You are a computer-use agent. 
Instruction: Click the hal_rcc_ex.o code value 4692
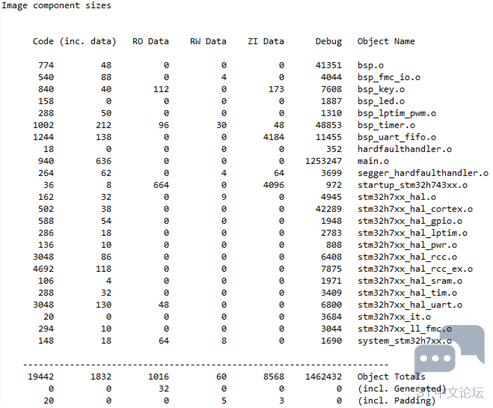coord(43,269)
